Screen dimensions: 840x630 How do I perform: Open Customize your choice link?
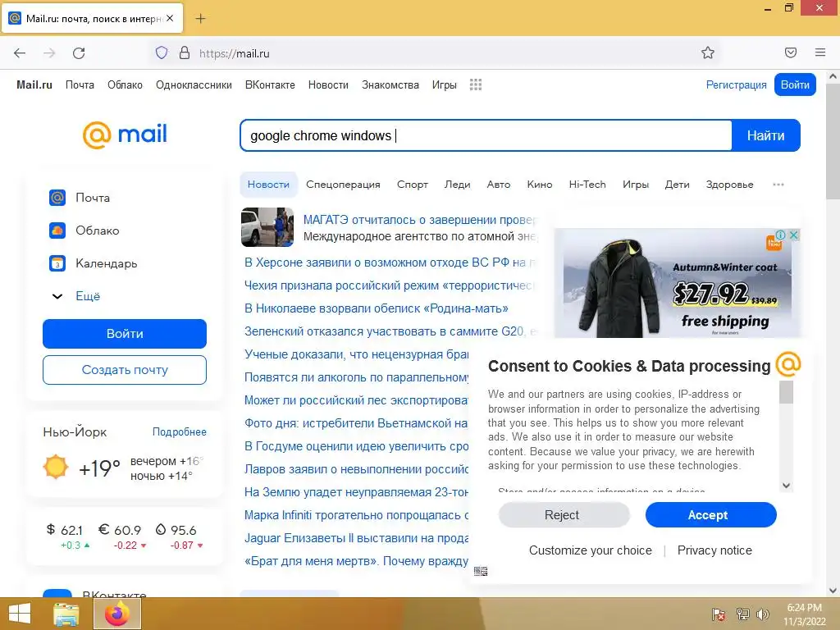[591, 550]
